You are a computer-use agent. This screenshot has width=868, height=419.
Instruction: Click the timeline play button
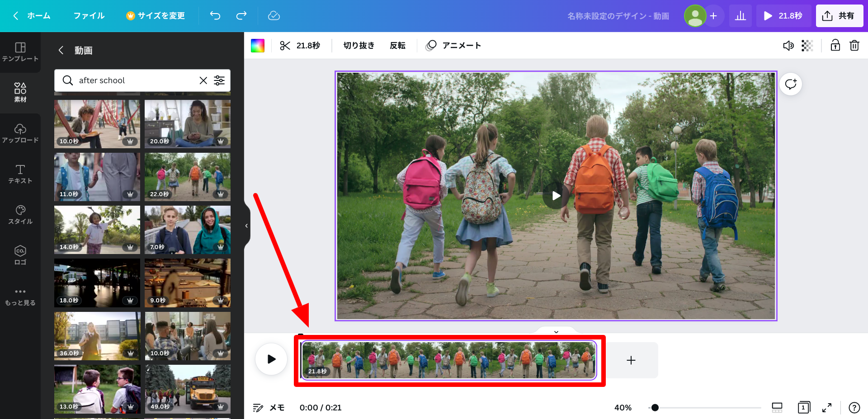point(271,359)
